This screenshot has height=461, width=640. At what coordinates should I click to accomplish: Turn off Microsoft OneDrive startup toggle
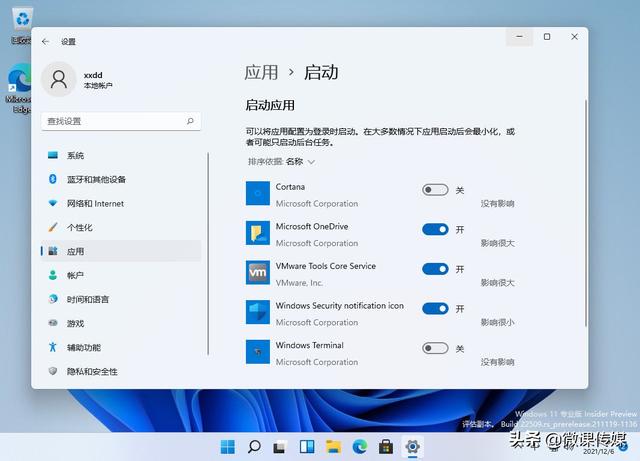[435, 229]
